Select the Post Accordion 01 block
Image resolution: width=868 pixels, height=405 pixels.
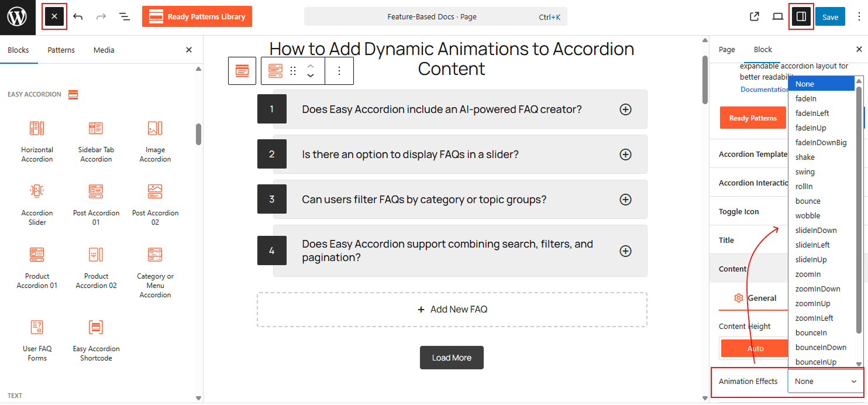tap(96, 204)
